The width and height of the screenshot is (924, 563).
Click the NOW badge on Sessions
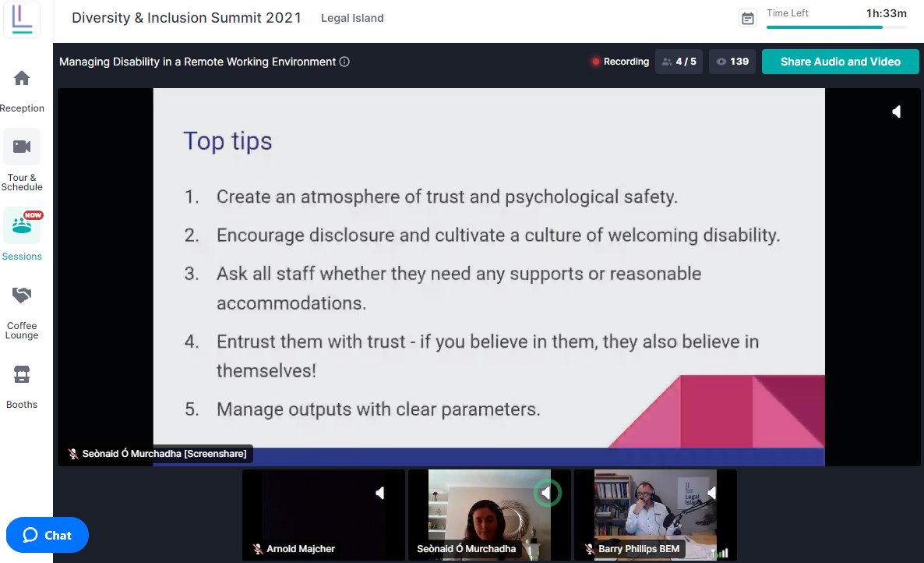[33, 215]
